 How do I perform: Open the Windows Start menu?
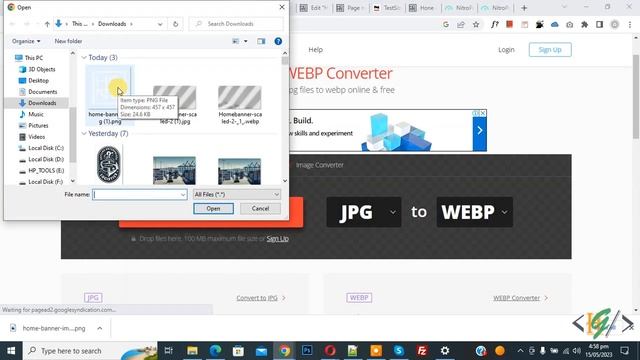(11, 351)
